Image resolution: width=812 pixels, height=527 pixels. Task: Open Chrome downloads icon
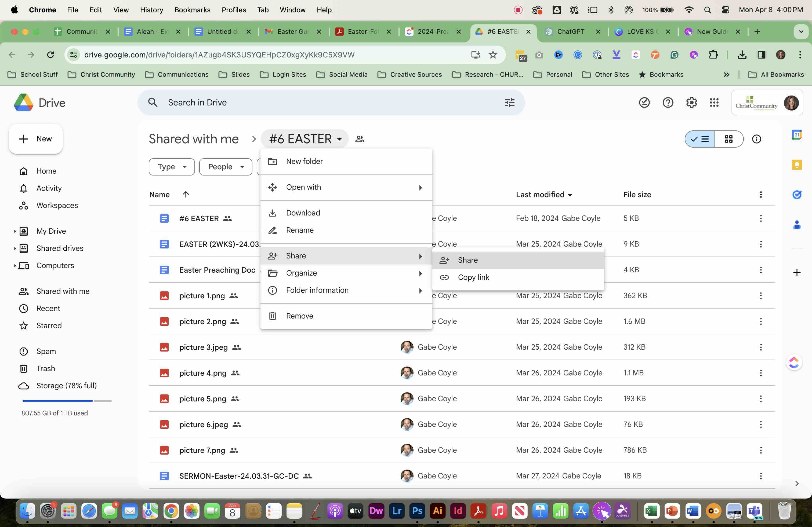coord(742,54)
